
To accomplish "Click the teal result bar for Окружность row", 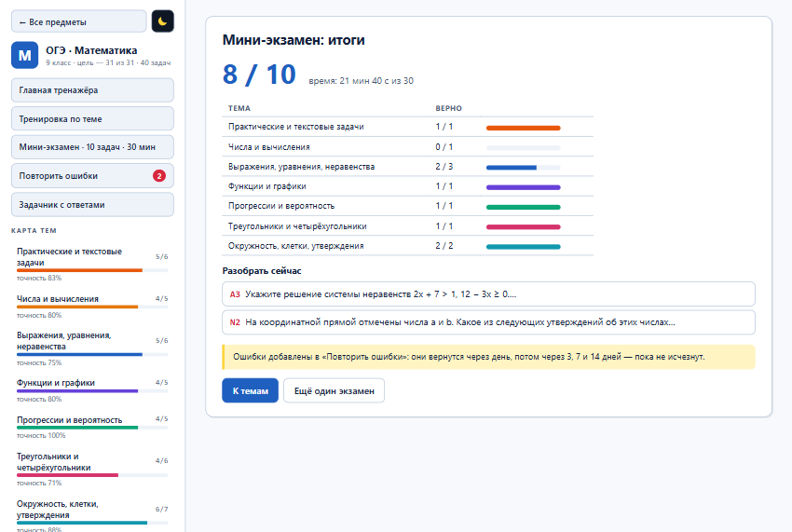I will click(524, 247).
